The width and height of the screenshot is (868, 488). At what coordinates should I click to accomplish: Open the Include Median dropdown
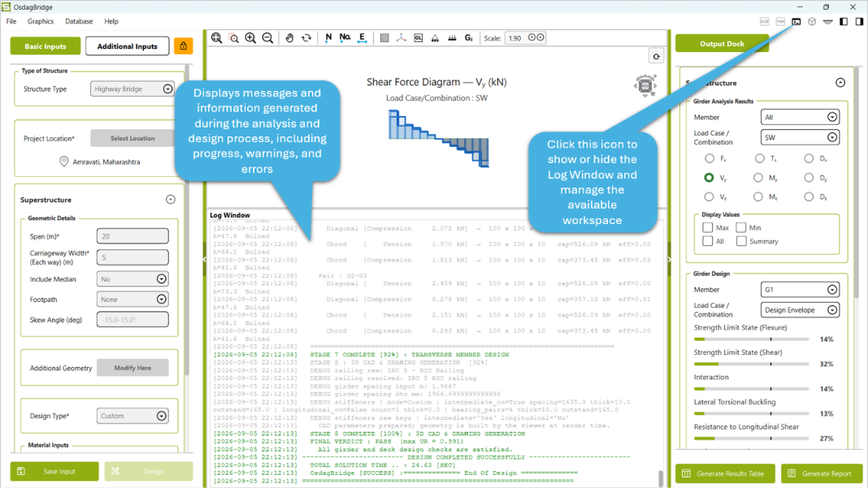click(132, 279)
